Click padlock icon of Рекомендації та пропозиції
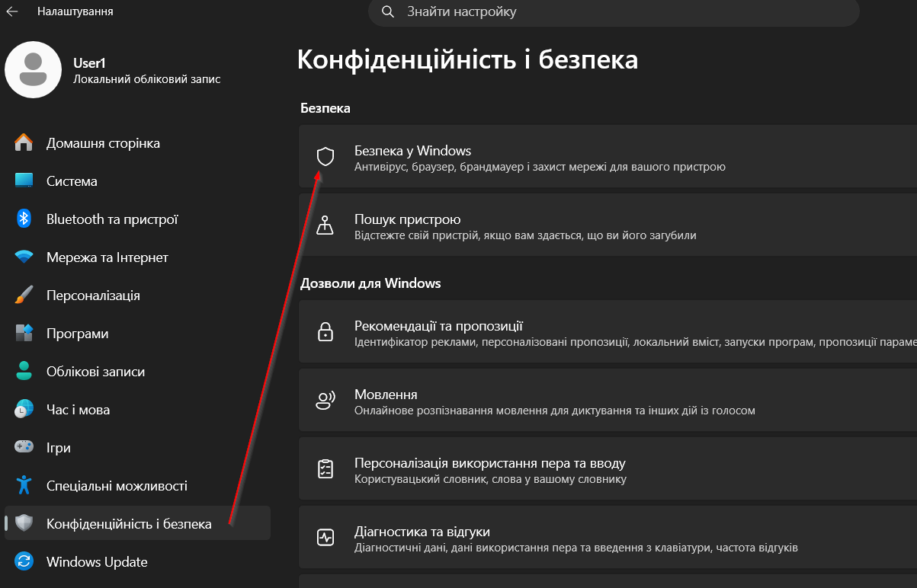917x588 pixels. pyautogui.click(x=325, y=331)
